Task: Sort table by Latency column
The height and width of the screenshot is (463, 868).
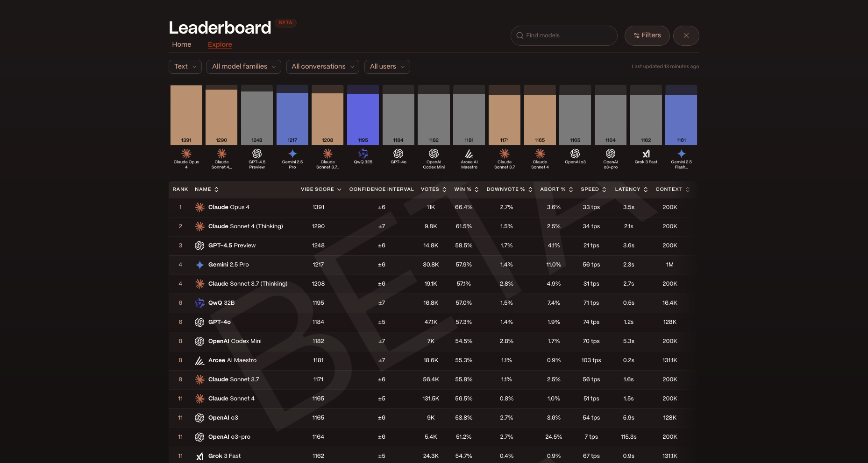Action: (x=631, y=189)
